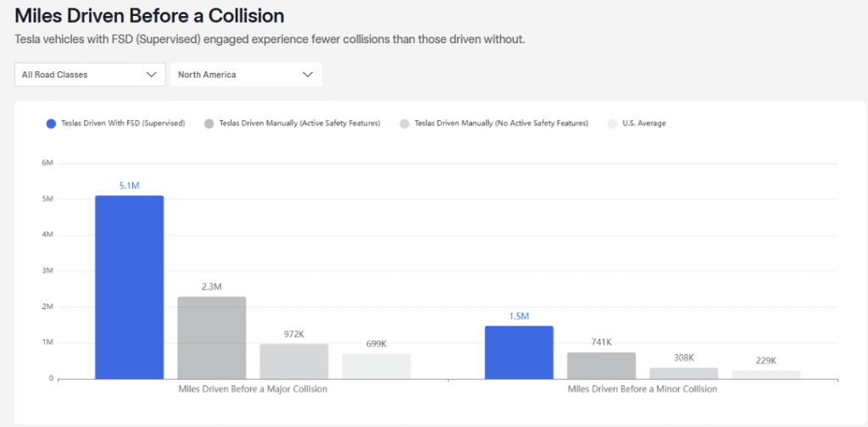Toggle the blue FSD (Supervised) legend dot
The height and width of the screenshot is (427, 868).
51,124
